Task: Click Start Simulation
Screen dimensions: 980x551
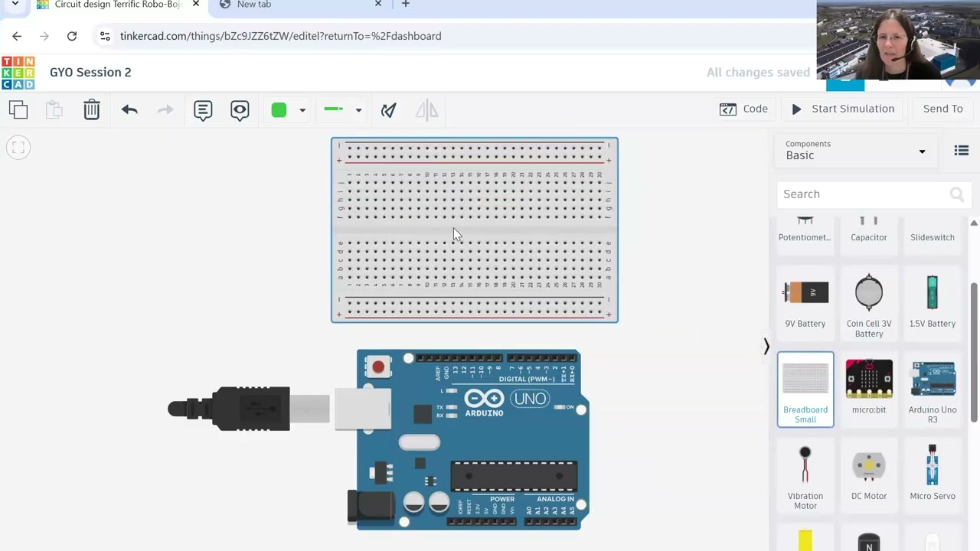Action: click(x=843, y=109)
